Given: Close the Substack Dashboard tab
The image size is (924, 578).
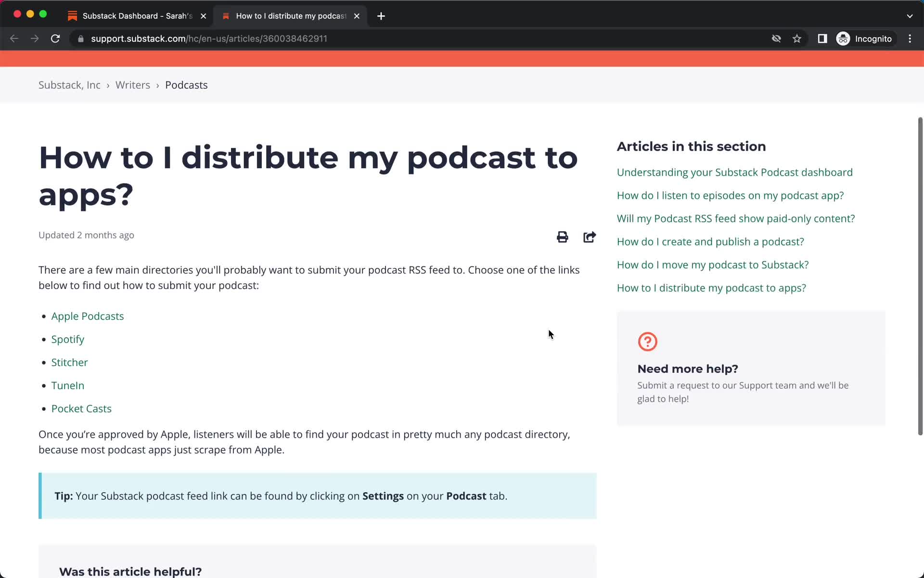Looking at the screenshot, I should tap(204, 16).
